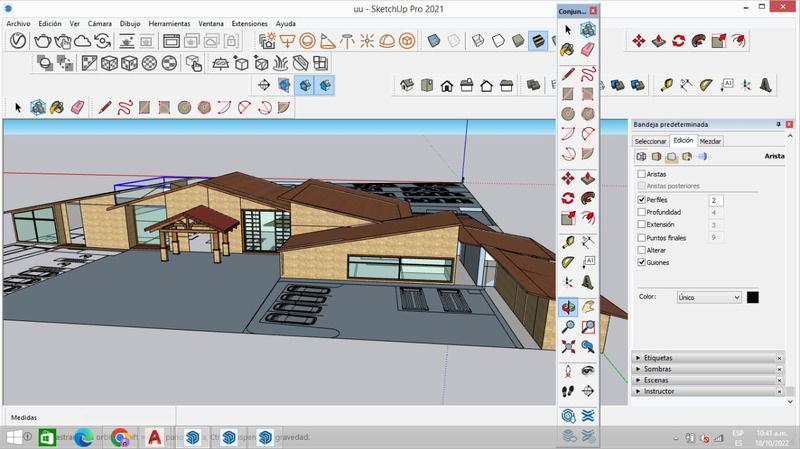Open Microsoft Store from the taskbar
The image size is (800, 449).
(x=47, y=437)
